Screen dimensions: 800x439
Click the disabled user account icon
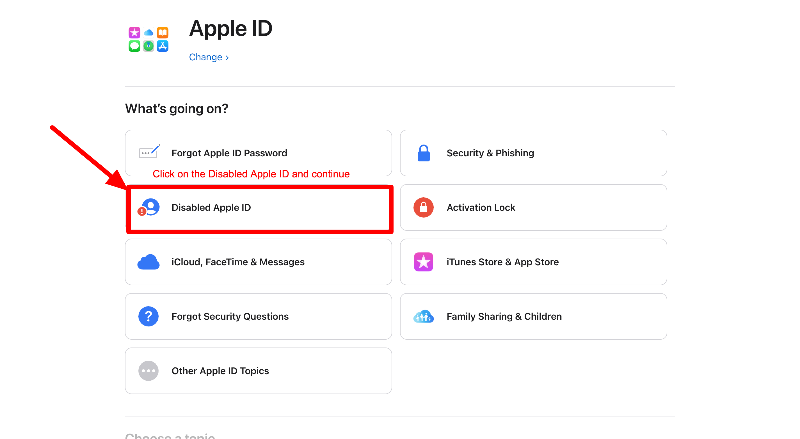(x=148, y=207)
